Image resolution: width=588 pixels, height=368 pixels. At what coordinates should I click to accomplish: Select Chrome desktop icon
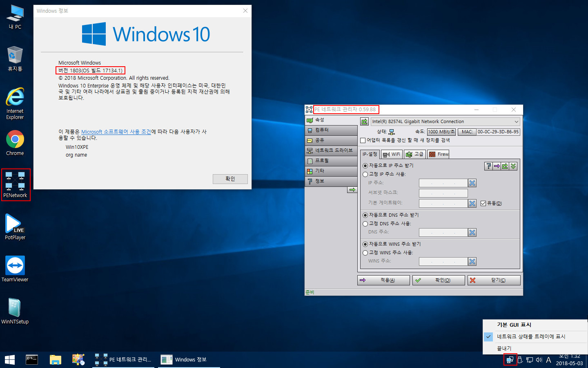(x=15, y=143)
